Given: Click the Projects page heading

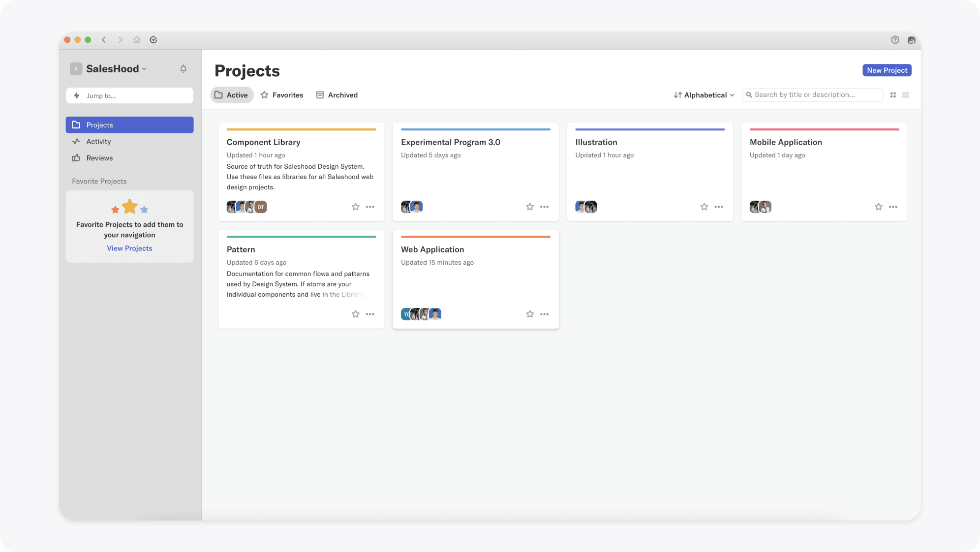Looking at the screenshot, I should [247, 71].
